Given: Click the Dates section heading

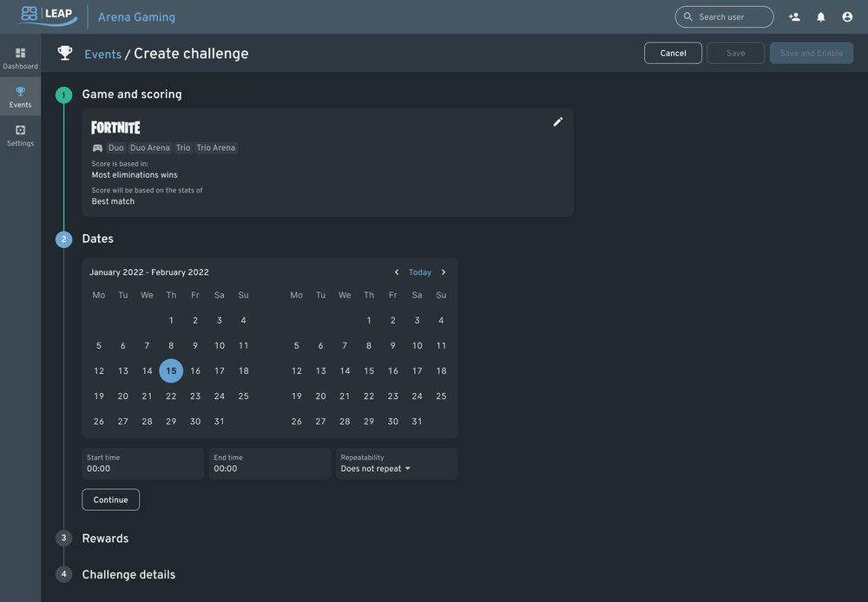Looking at the screenshot, I should pyautogui.click(x=97, y=239).
